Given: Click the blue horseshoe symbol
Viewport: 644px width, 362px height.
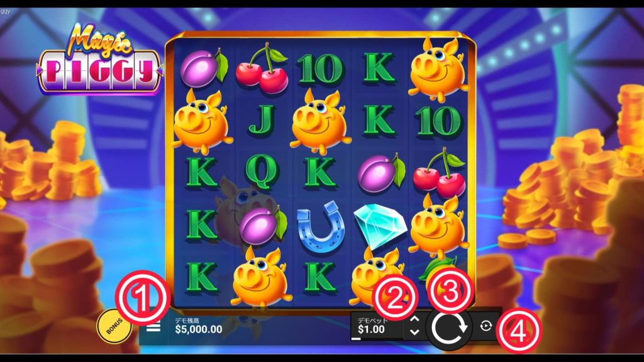Looking at the screenshot, I should point(320,226).
